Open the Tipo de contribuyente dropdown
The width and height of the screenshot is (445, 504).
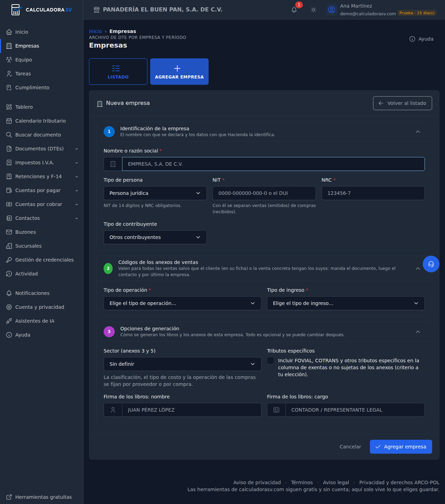click(x=155, y=237)
